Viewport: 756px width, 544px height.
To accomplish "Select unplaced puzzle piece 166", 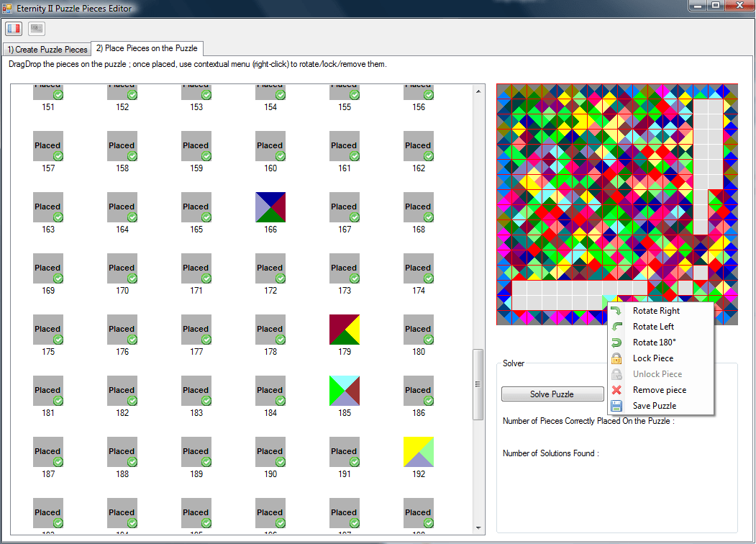I will pyautogui.click(x=270, y=207).
